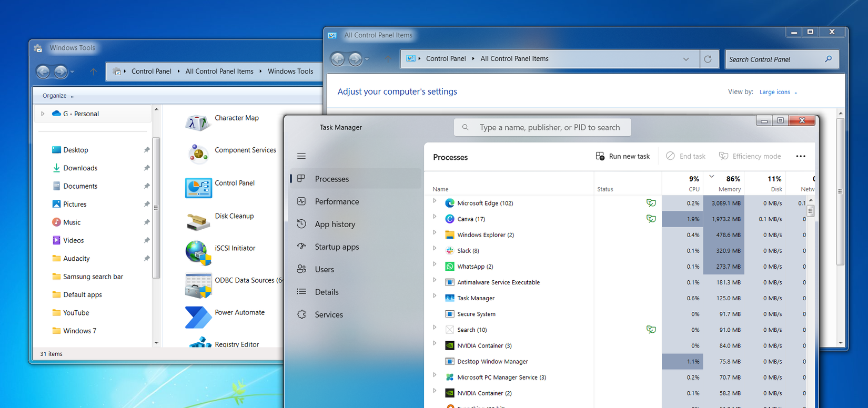Expand NVIDIA Container (3) process group
The width and height of the screenshot is (868, 408).
coord(435,343)
